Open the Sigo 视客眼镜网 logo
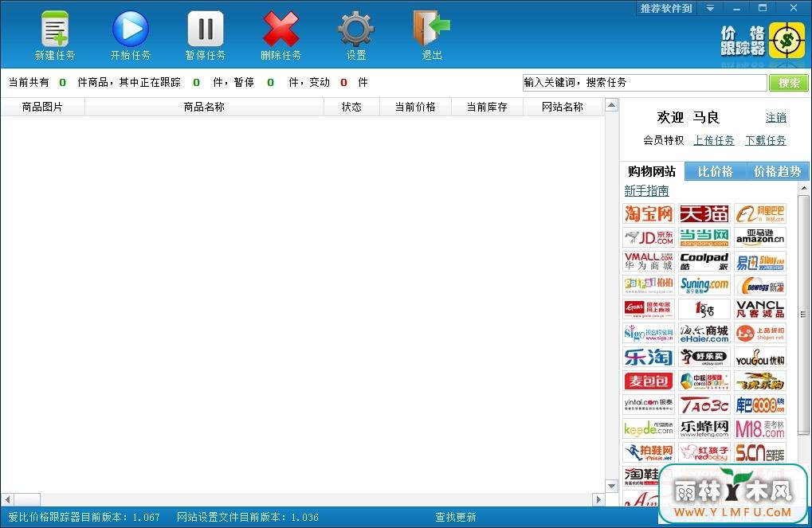812x528 pixels. (649, 334)
